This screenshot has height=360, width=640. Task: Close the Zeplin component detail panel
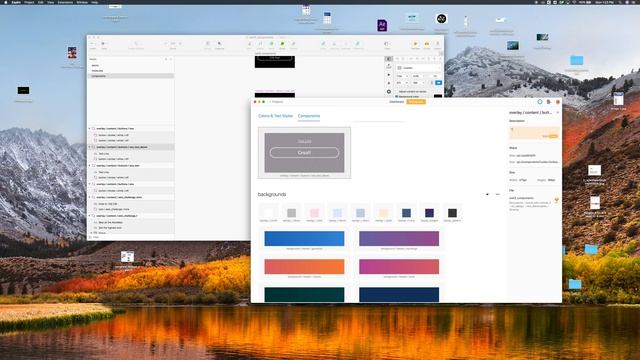coord(558,112)
